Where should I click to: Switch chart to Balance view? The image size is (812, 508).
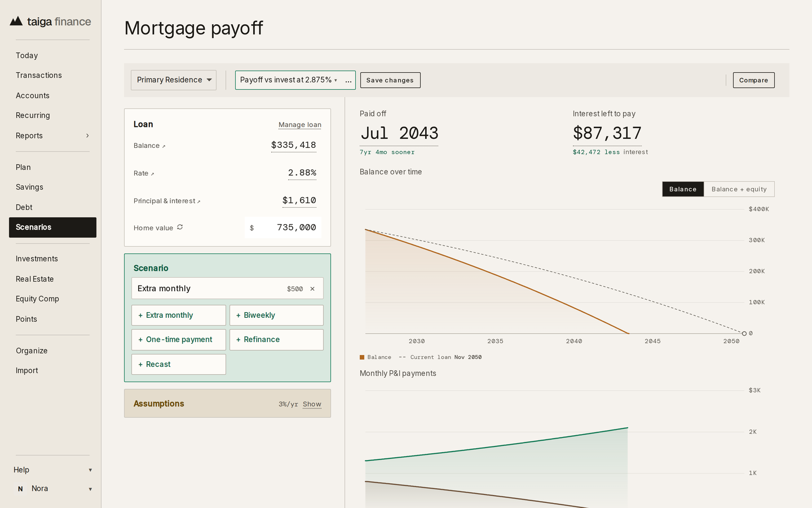point(683,189)
